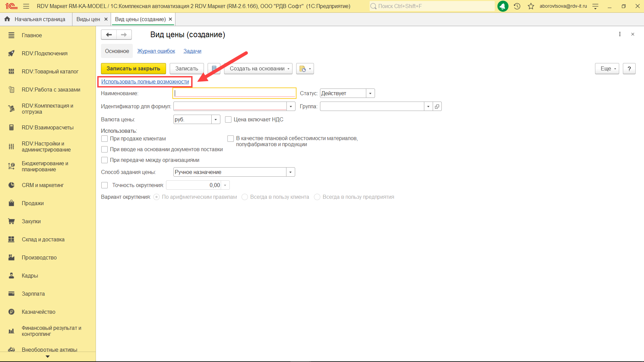Screen dimensions: 644x362
Task: Click the green notifications bell icon
Action: 502,6
